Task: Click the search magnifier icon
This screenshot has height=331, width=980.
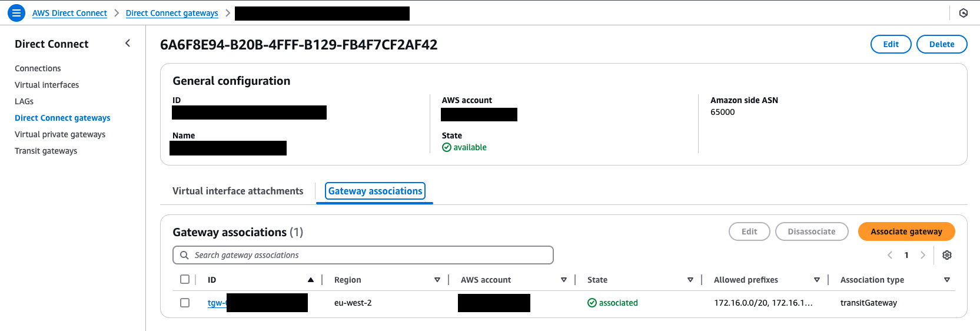Action: (184, 255)
